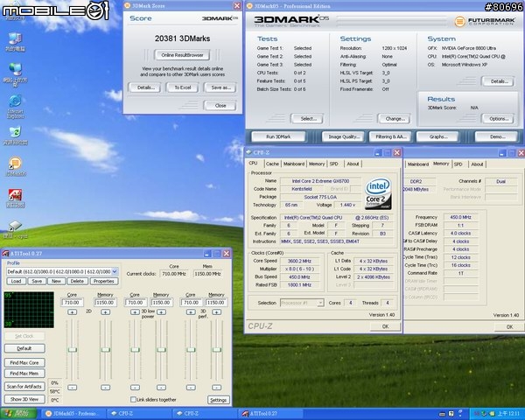Click Properties profile button in ATITool
Screen dimensions: 525x420
pos(103,282)
